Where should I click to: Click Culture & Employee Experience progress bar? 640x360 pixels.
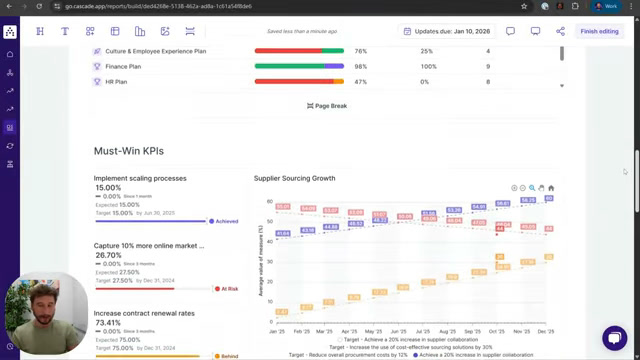coord(299,51)
